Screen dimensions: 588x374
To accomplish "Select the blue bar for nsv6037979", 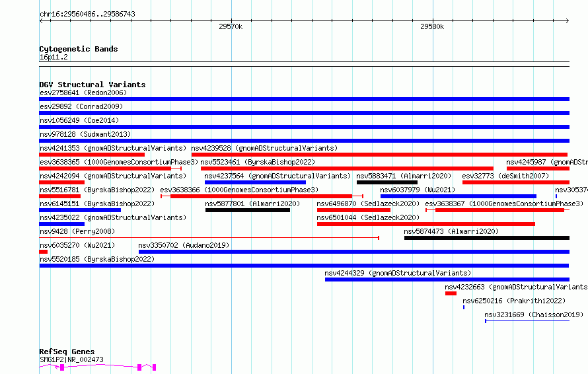I will pos(459,196).
